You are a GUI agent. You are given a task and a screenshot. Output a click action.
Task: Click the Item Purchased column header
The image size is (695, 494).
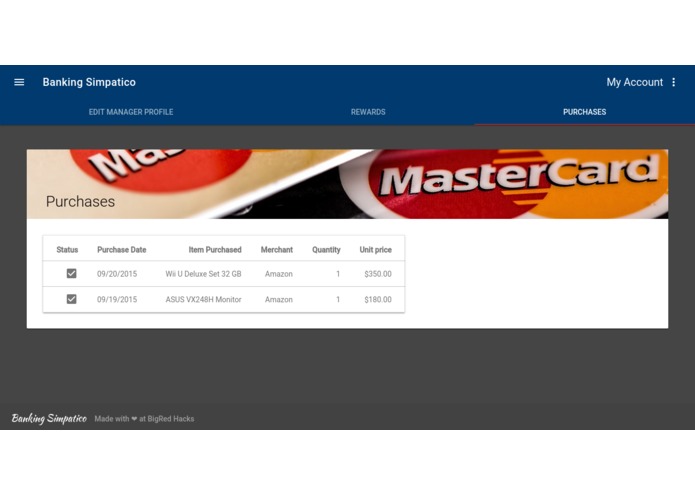pos(215,250)
